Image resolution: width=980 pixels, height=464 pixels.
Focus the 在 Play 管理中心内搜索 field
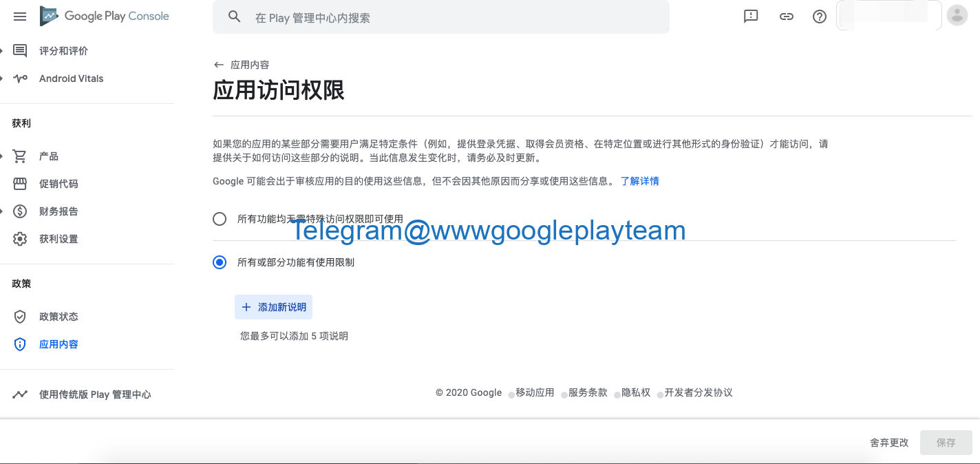point(440,17)
